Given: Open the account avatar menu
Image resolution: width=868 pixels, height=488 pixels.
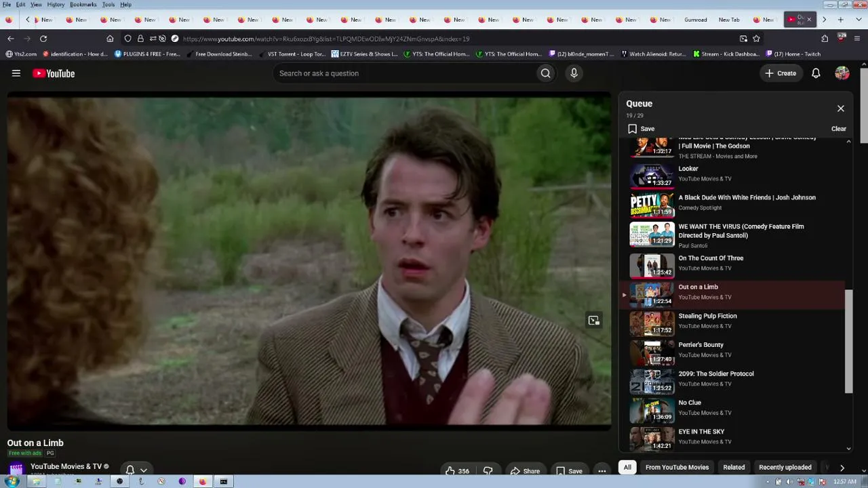Looking at the screenshot, I should 842,73.
